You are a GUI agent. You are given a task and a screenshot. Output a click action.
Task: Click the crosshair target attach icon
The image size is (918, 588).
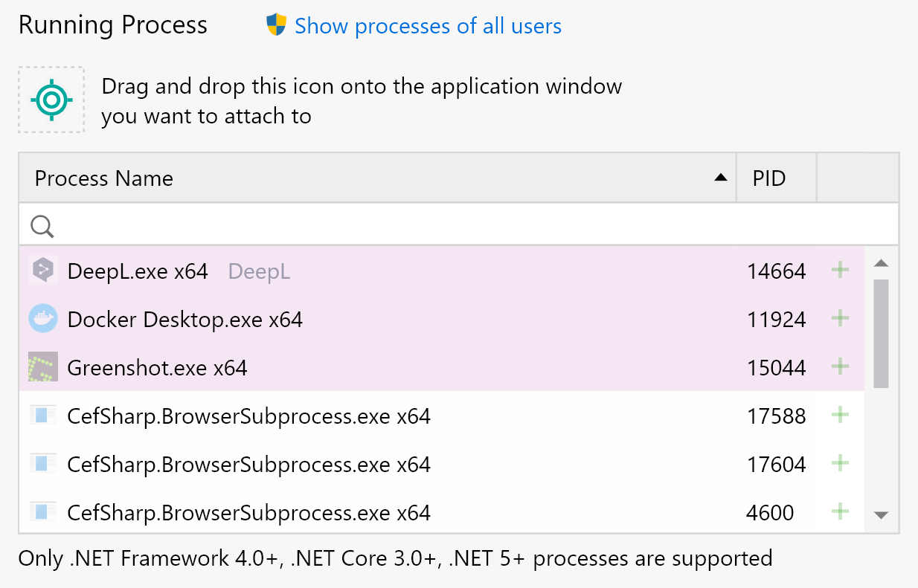(51, 100)
